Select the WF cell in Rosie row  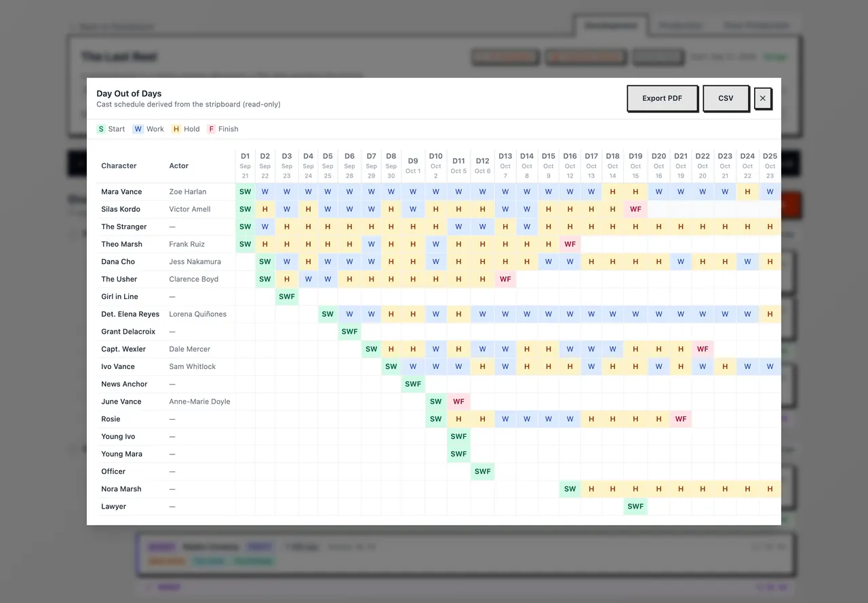pyautogui.click(x=681, y=419)
